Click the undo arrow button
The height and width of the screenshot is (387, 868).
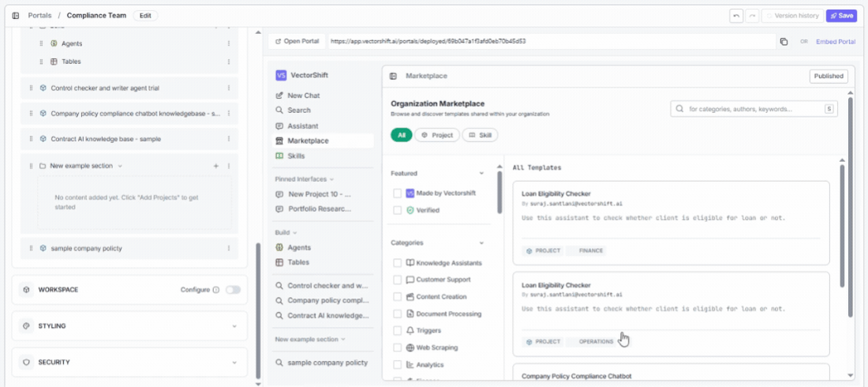[x=735, y=16]
